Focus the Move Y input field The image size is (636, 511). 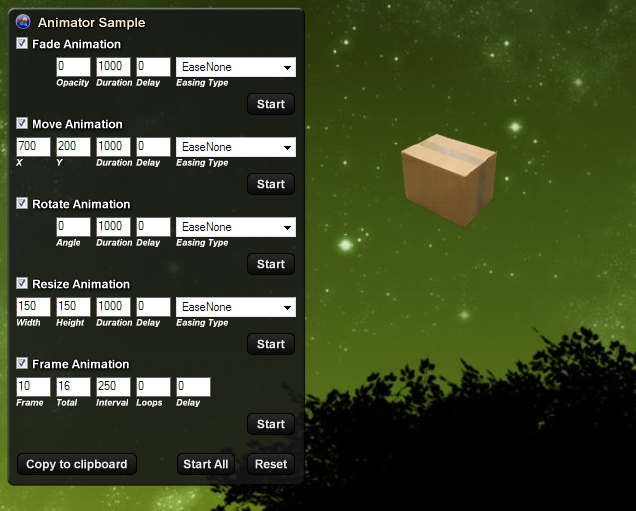point(73,146)
